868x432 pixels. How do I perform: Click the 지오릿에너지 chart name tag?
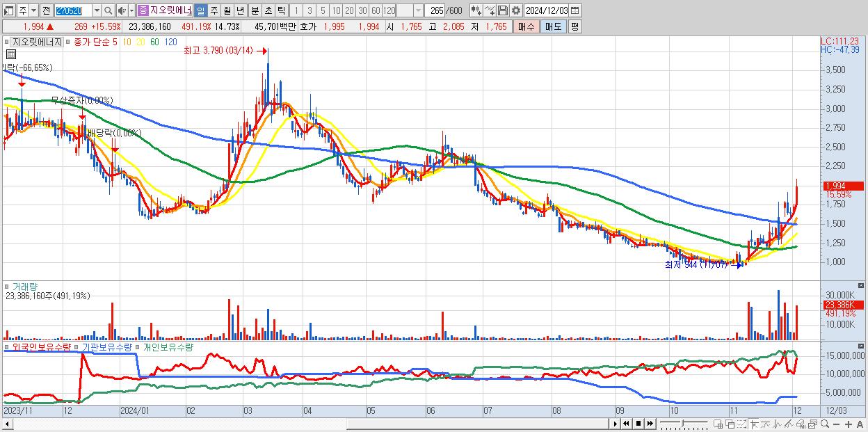(x=37, y=42)
